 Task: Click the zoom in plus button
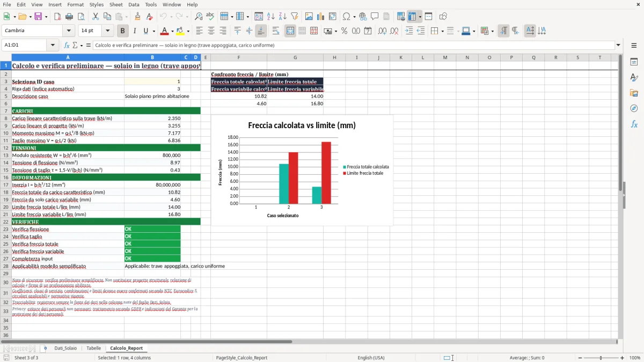622,358
